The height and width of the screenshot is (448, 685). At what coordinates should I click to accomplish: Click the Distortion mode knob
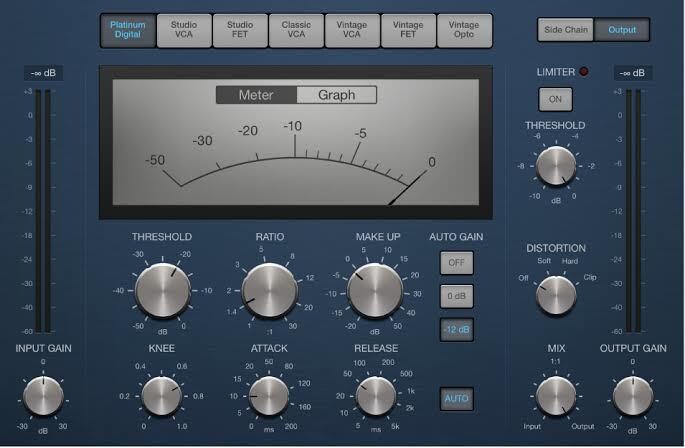[556, 296]
